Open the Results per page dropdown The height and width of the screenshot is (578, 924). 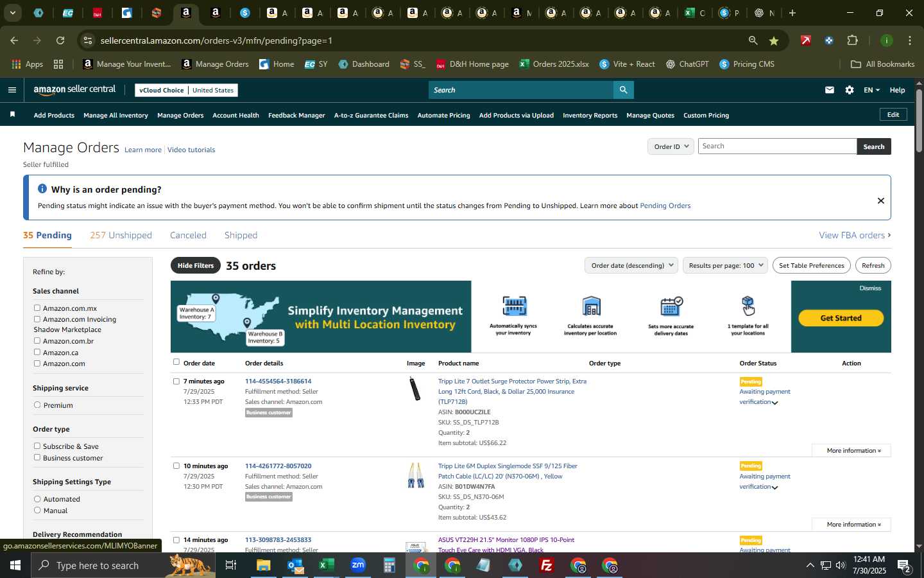[x=725, y=265]
